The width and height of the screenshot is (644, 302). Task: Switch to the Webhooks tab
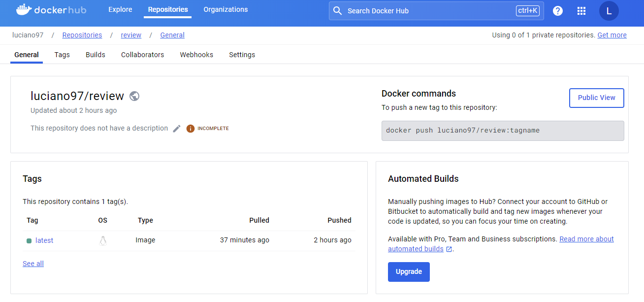196,55
